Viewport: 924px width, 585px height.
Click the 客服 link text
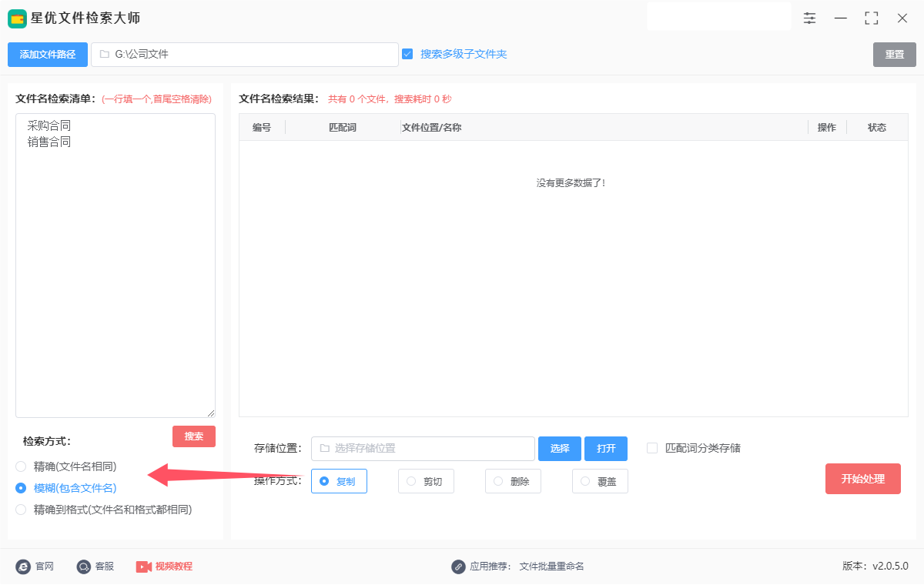click(x=105, y=567)
